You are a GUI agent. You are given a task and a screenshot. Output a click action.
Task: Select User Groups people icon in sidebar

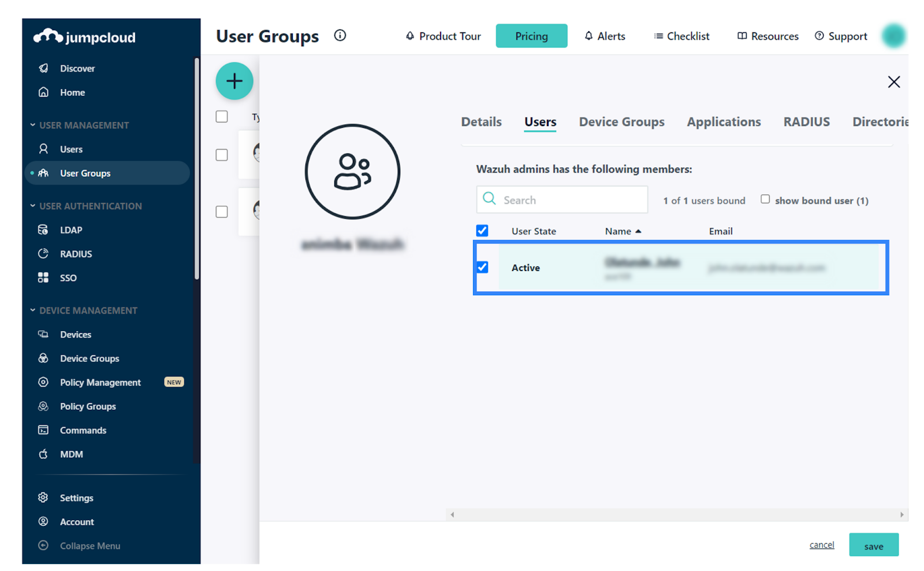[43, 173]
